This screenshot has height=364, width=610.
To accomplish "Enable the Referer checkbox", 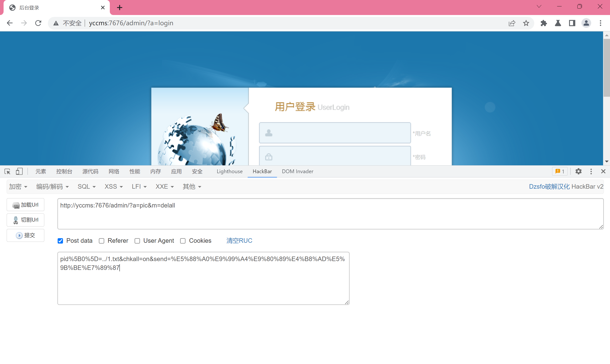I will (102, 241).
